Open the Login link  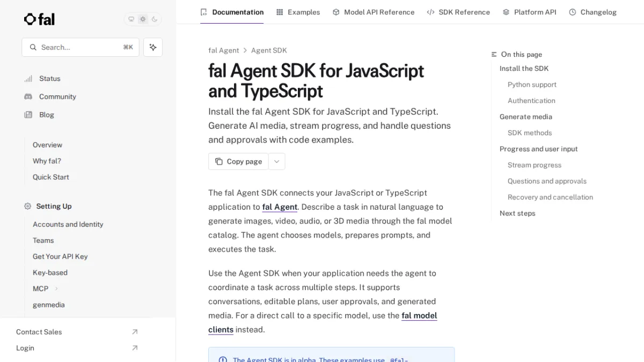pyautogui.click(x=25, y=348)
